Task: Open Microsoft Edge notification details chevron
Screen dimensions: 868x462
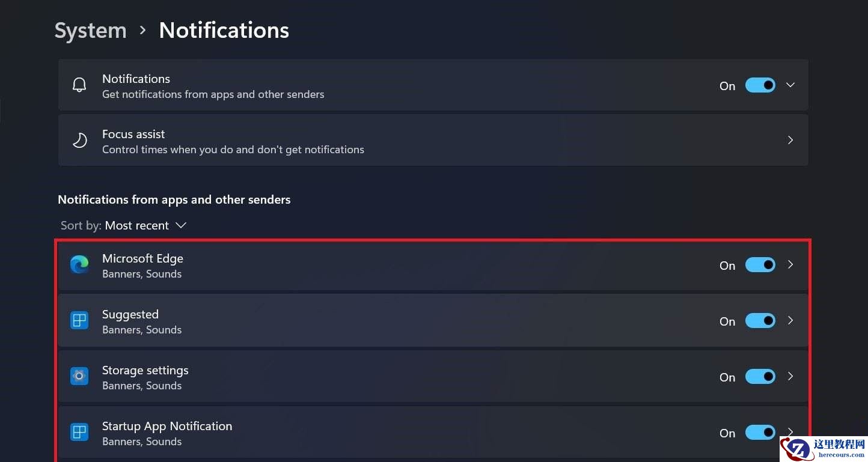Action: pos(790,265)
